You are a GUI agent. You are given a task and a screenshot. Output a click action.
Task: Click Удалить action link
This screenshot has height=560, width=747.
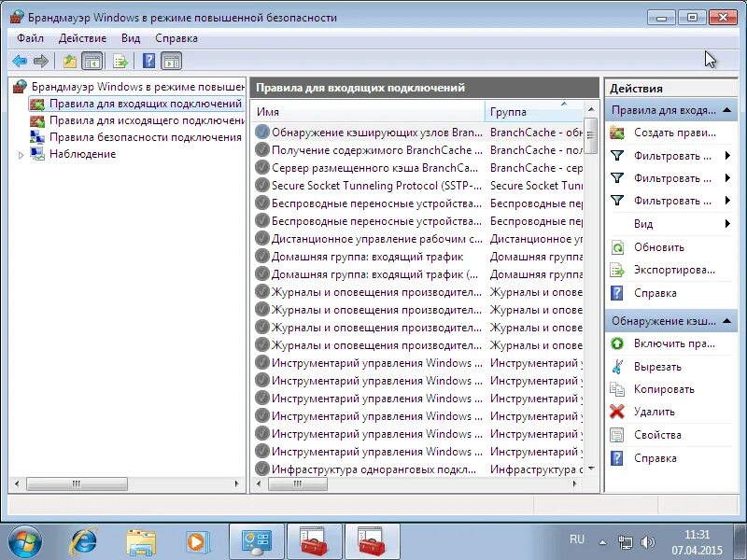[x=655, y=412]
